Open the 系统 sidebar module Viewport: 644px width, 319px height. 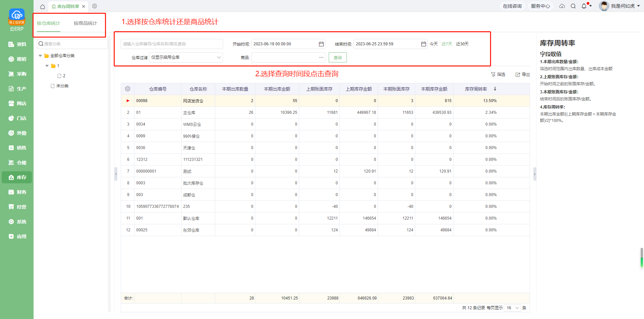pos(17,222)
